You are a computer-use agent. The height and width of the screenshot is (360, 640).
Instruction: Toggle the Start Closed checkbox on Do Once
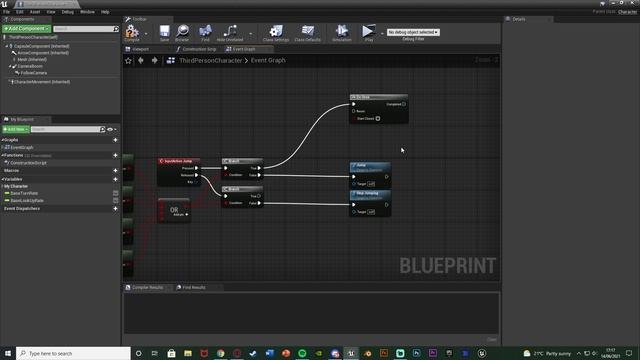378,119
